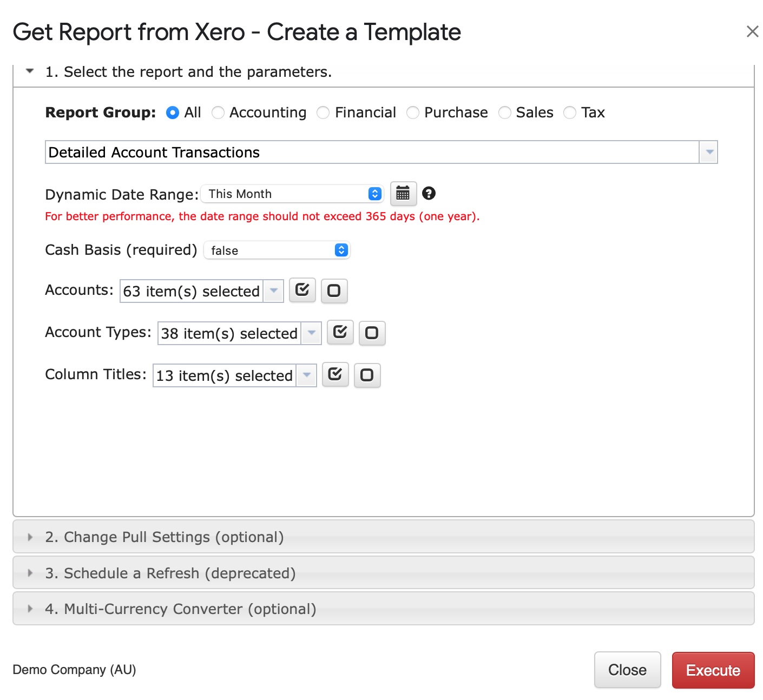Image resolution: width=763 pixels, height=700 pixels.
Task: Open the Cash Basis false dropdown
Action: point(277,250)
